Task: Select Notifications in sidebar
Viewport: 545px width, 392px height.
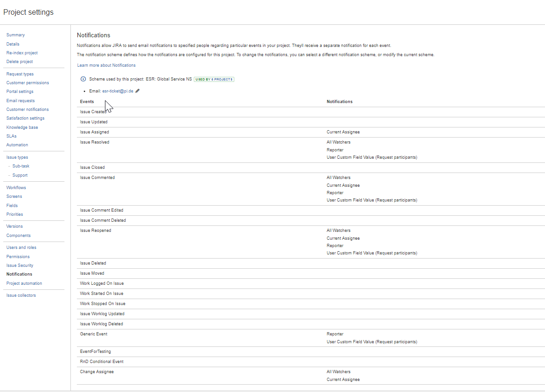Action: pyautogui.click(x=19, y=274)
